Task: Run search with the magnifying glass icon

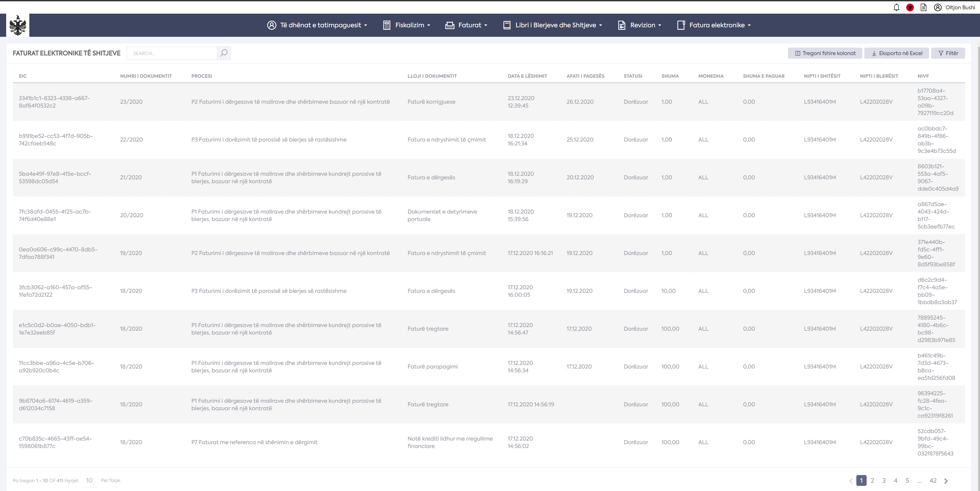Action: [x=224, y=53]
